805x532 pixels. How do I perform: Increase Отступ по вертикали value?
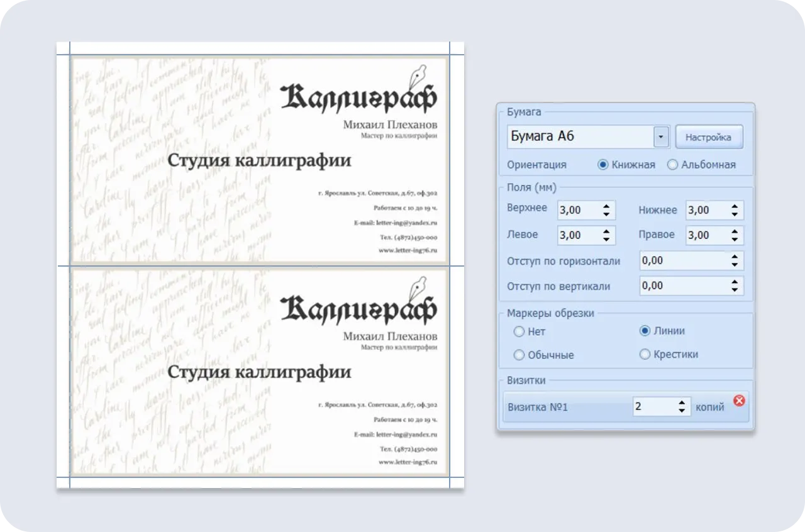coord(735,281)
